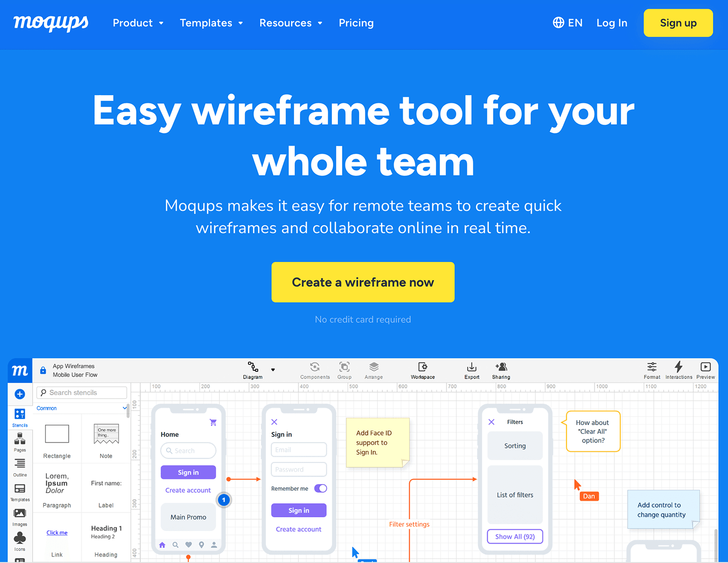The image size is (728, 563).
Task: Open the Workspace toolbar option
Action: coord(423,370)
